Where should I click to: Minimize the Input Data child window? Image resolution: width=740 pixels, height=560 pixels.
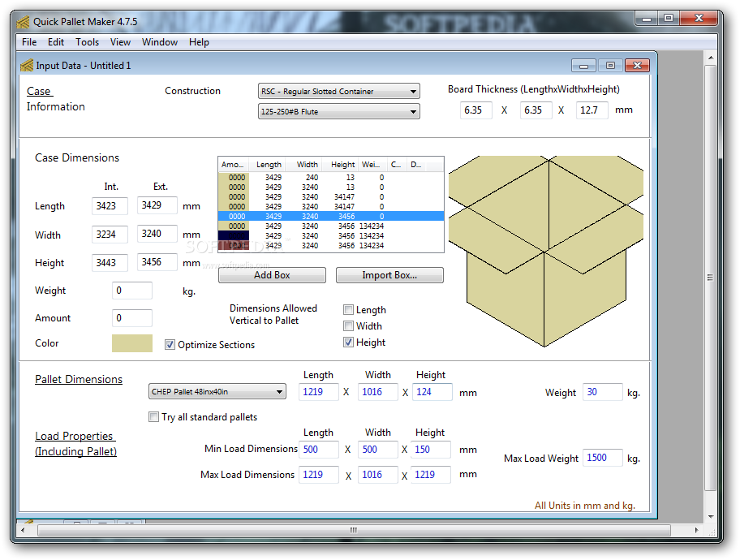point(583,66)
